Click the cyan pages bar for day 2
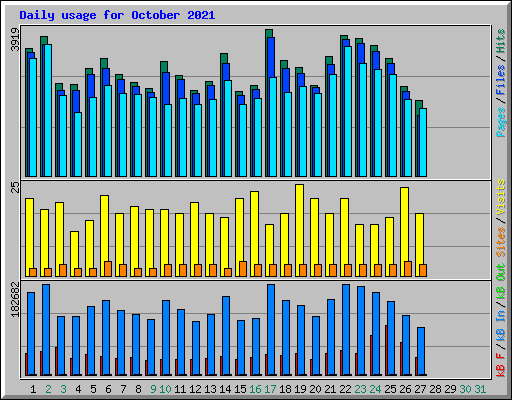 click(x=48, y=110)
